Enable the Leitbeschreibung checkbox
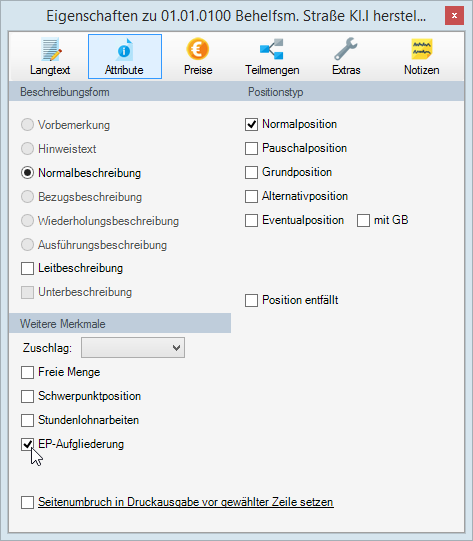The image size is (473, 541). pos(28,268)
